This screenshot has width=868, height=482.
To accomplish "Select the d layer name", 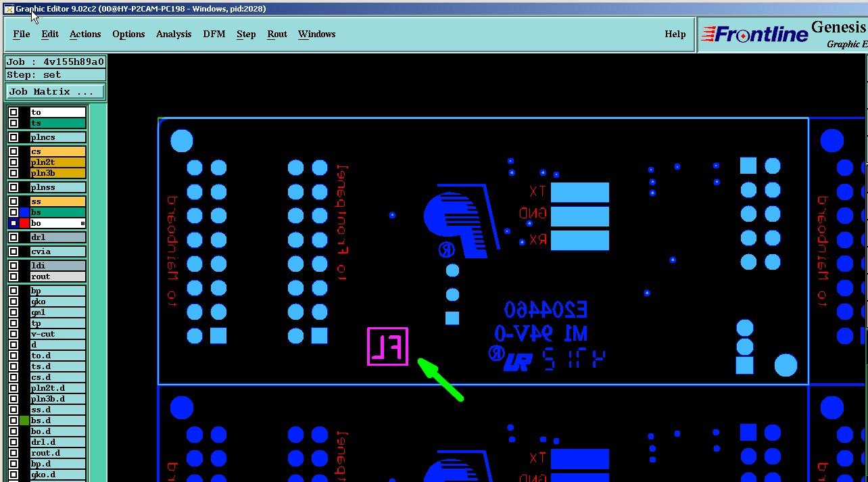I will 58,345.
